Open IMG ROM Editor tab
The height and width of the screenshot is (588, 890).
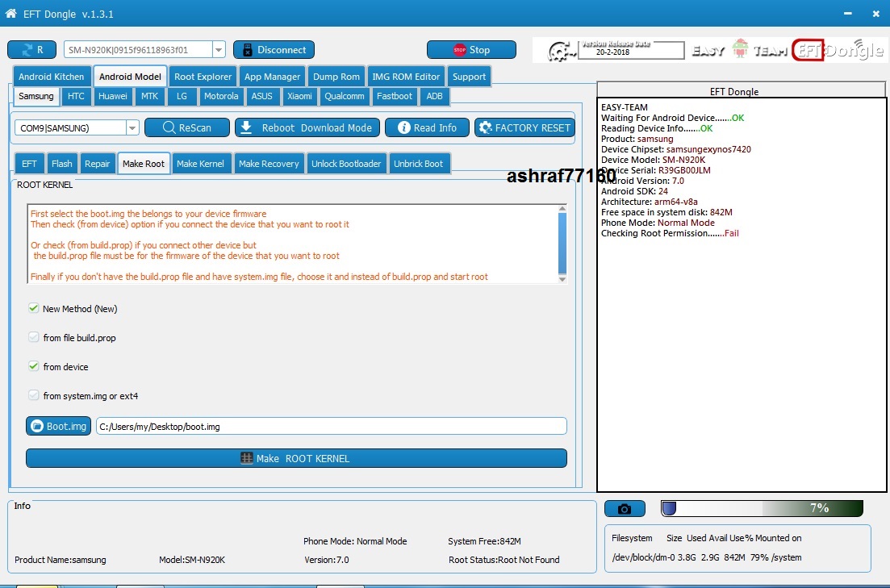406,77
